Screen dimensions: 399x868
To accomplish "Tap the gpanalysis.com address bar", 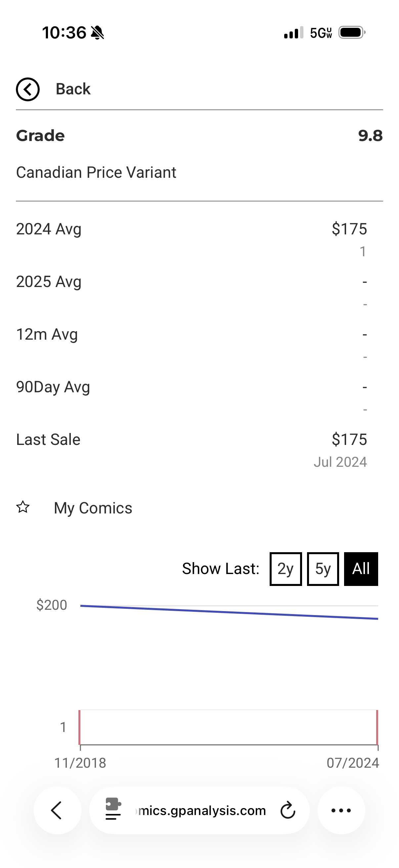I will pyautogui.click(x=202, y=810).
